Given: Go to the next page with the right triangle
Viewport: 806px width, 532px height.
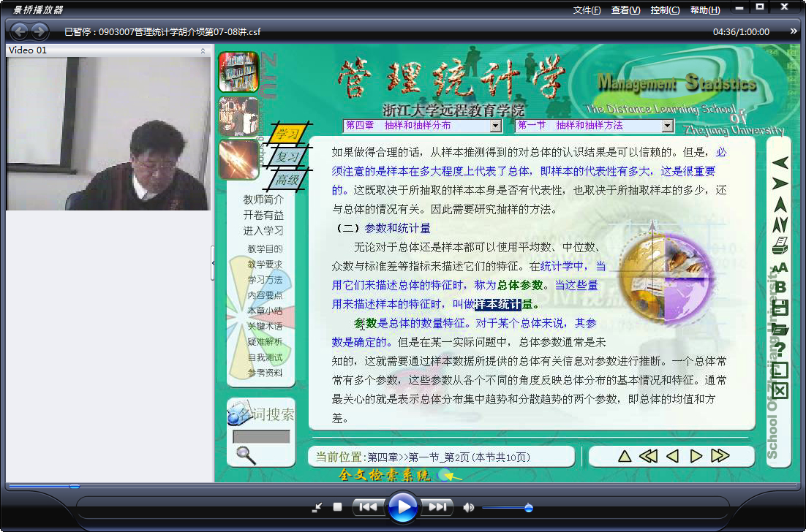Looking at the screenshot, I should 696,455.
